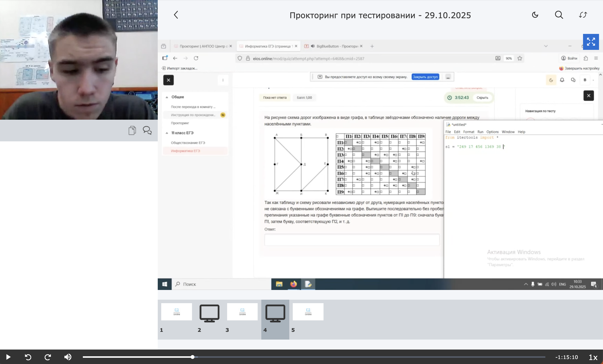Viewport: 603px width, 364px height.
Task: Swap the webcam and presentation layout
Action: tap(583, 15)
